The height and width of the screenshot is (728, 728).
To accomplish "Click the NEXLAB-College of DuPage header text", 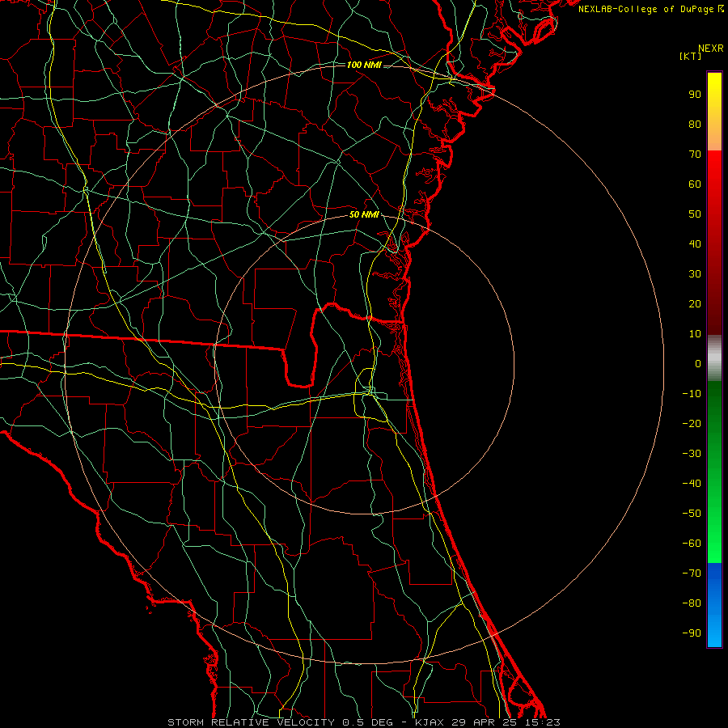I will 645,9.
